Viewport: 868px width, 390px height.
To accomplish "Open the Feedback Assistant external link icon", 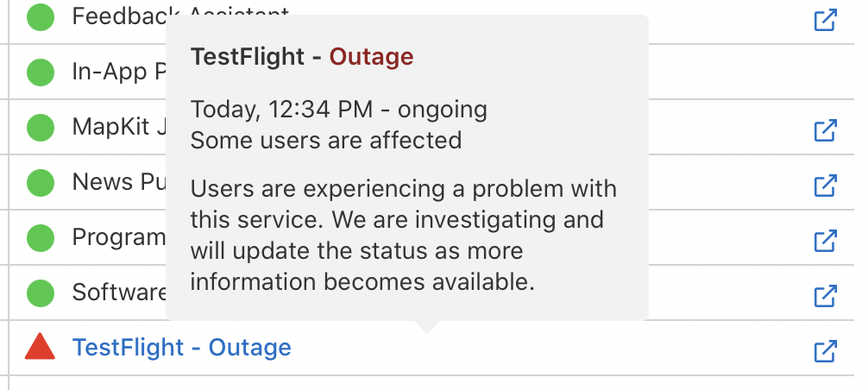I will pyautogui.click(x=826, y=19).
